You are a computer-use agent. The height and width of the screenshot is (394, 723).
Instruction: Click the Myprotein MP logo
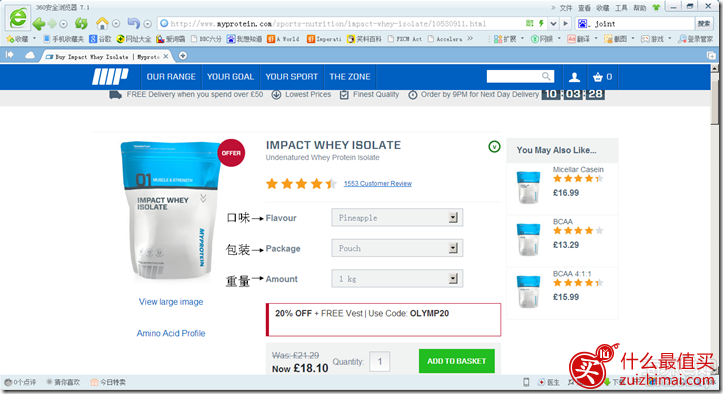tap(110, 77)
